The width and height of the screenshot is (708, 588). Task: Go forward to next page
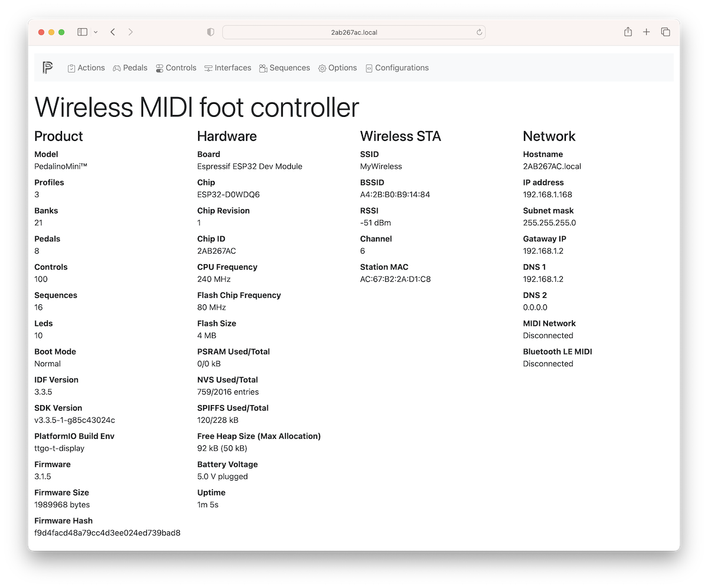click(130, 32)
